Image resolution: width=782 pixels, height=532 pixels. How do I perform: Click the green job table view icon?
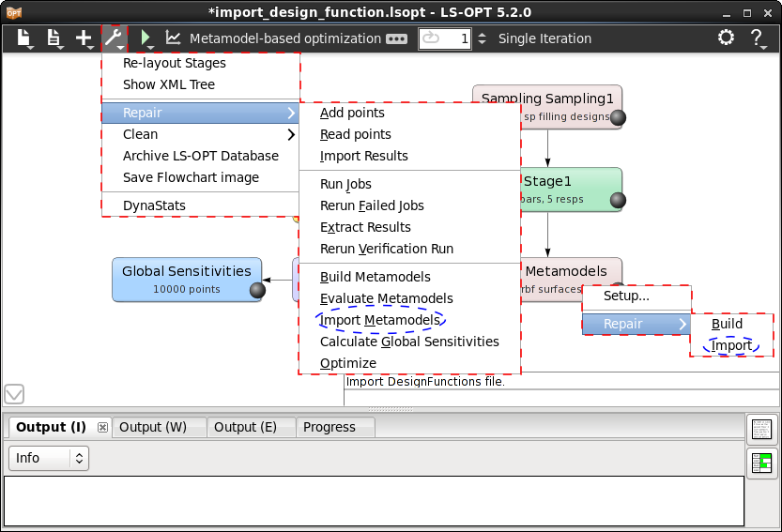point(761,464)
